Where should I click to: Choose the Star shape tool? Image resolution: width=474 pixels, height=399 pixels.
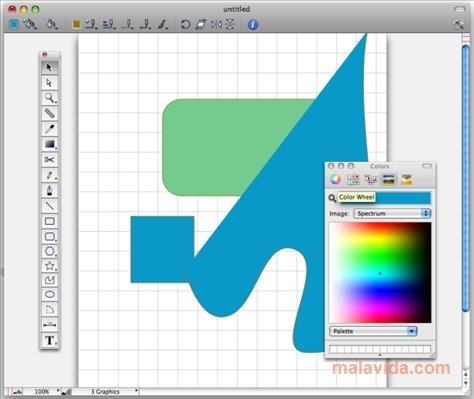[50, 266]
